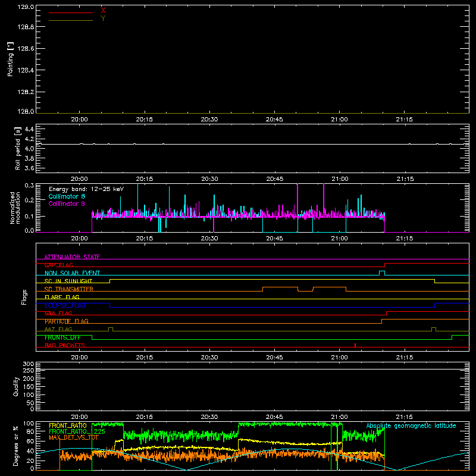Select the red "X" legend label

point(103,11)
